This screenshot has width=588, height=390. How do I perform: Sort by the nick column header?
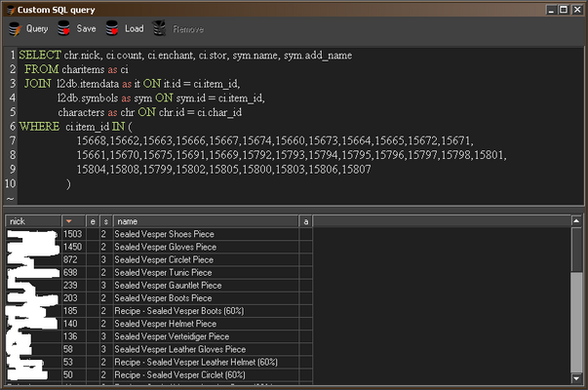[33, 221]
